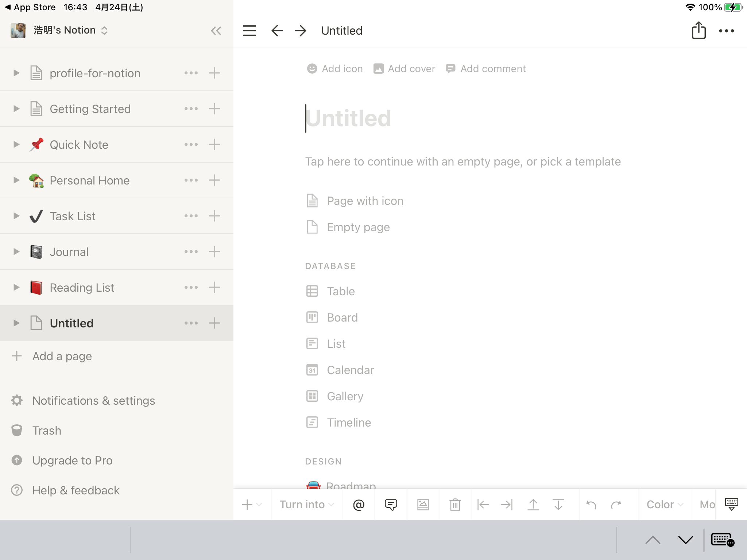The height and width of the screenshot is (560, 747).
Task: Tap the share icon
Action: pos(698,30)
